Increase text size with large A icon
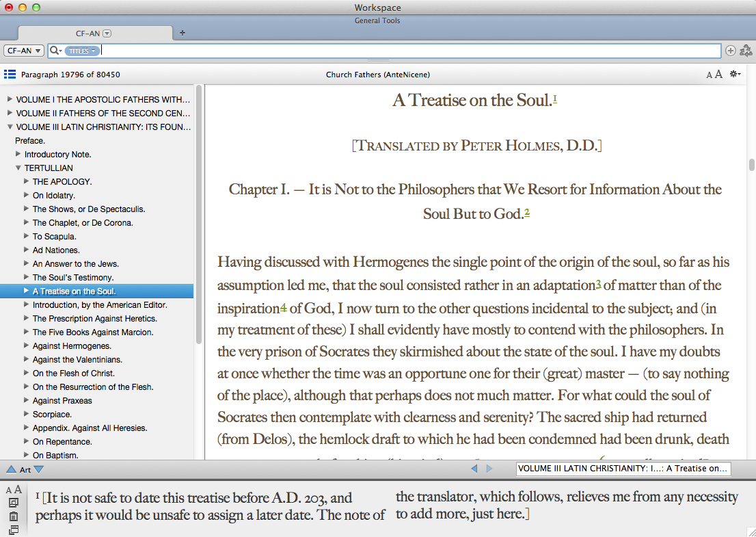 click(718, 75)
